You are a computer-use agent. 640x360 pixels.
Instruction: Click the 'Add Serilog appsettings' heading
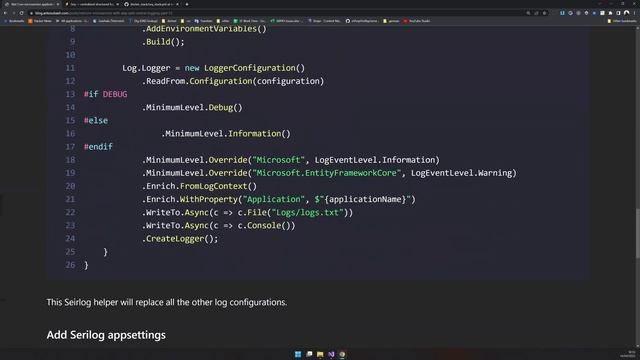[106, 335]
